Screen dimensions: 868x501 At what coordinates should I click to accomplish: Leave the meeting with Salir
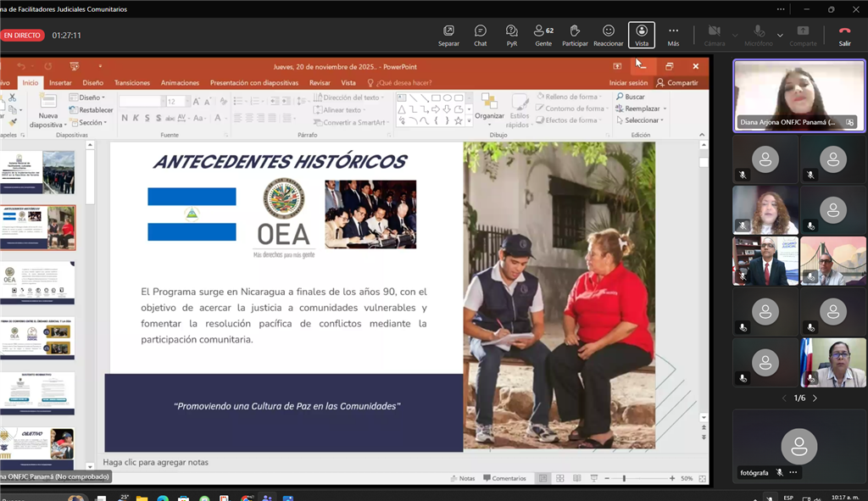[844, 35]
